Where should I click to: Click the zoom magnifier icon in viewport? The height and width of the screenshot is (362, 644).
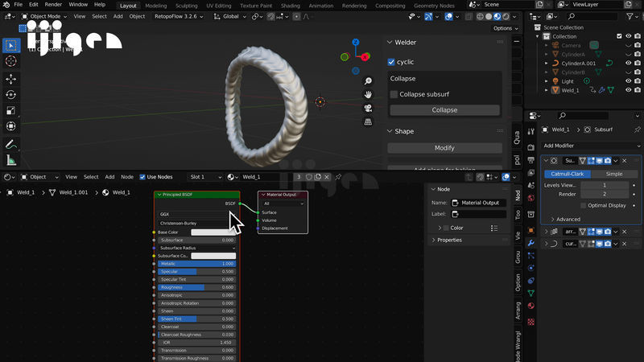point(368,81)
